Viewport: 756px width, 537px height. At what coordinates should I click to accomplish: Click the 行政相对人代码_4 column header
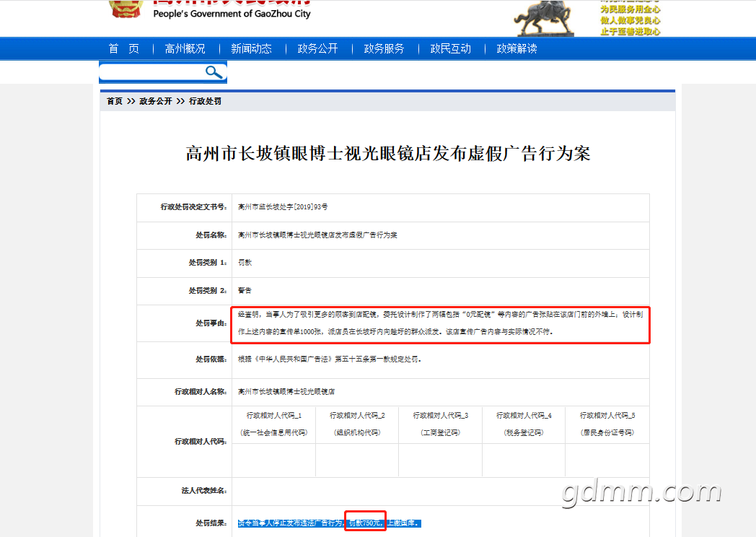point(524,424)
